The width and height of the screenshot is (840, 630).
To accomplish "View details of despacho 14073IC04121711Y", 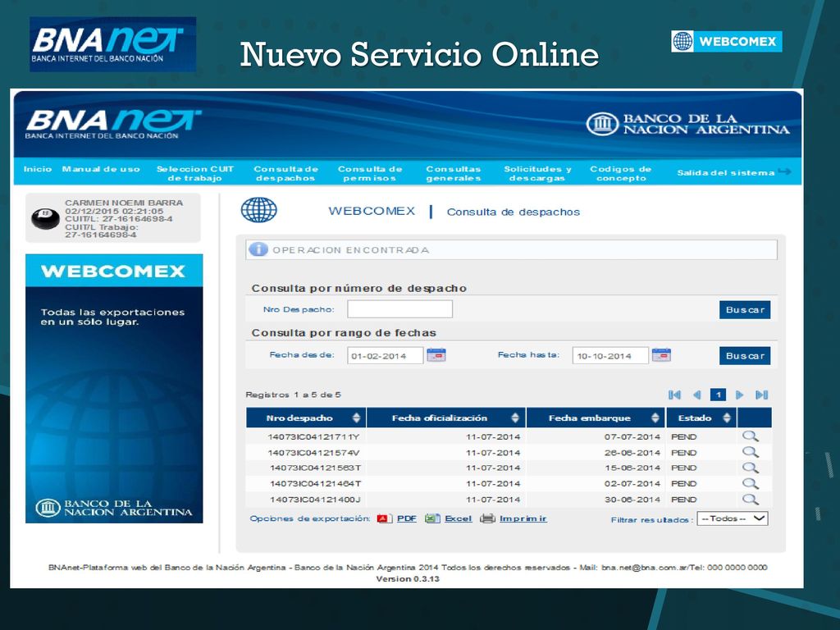I will tap(750, 436).
